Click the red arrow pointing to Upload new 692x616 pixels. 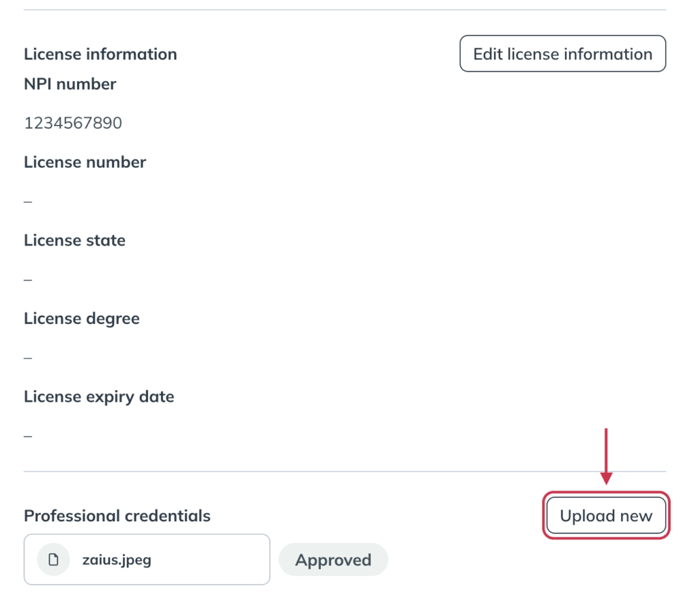[606, 456]
